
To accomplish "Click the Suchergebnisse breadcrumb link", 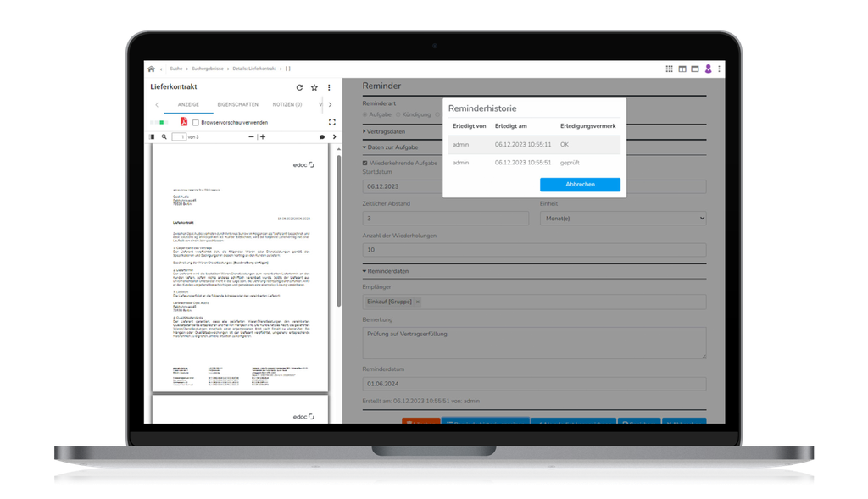I will point(208,69).
